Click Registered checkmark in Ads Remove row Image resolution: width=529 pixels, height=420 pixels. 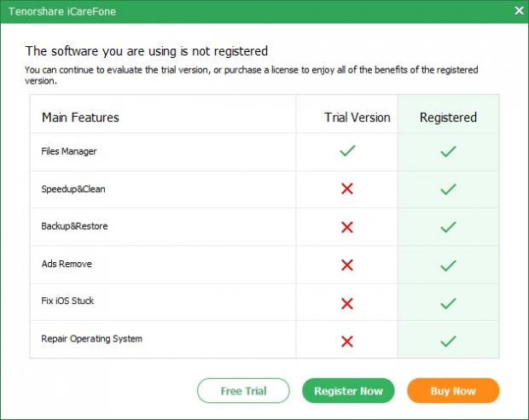[x=448, y=265]
